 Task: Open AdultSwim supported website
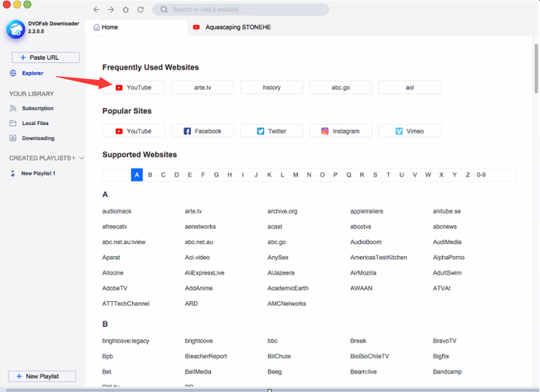(447, 272)
